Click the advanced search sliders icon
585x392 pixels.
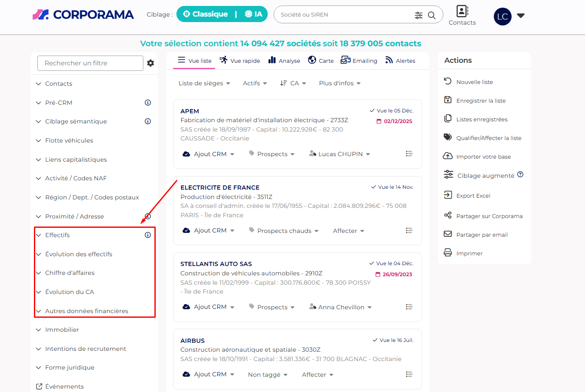[419, 15]
